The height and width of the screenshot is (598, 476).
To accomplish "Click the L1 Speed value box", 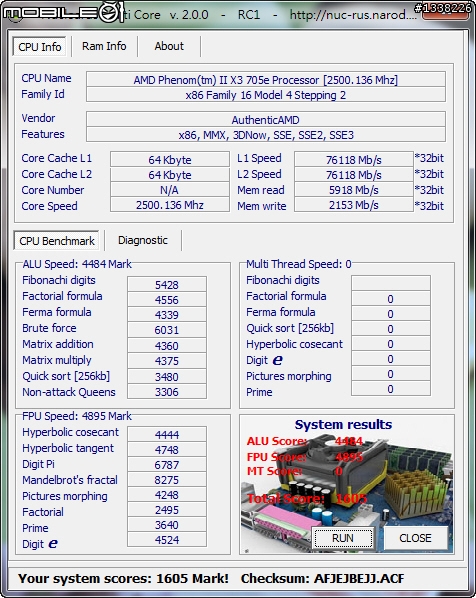I will [x=354, y=159].
